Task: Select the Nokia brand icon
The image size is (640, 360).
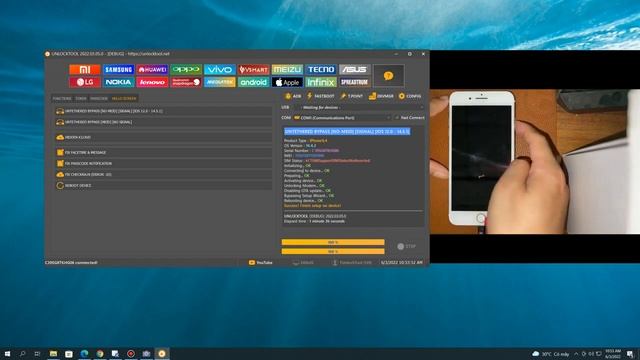Action: point(118,82)
